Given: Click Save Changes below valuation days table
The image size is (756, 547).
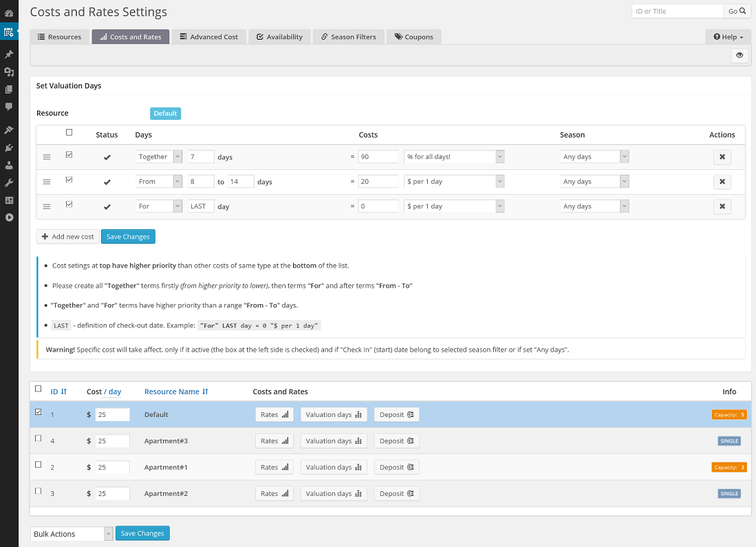Looking at the screenshot, I should [128, 237].
